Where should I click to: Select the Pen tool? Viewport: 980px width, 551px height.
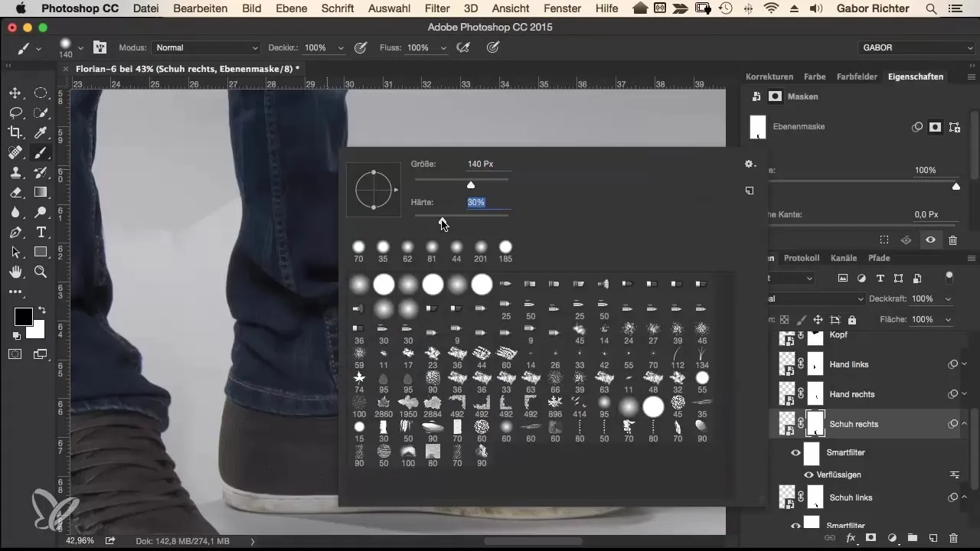[x=15, y=233]
